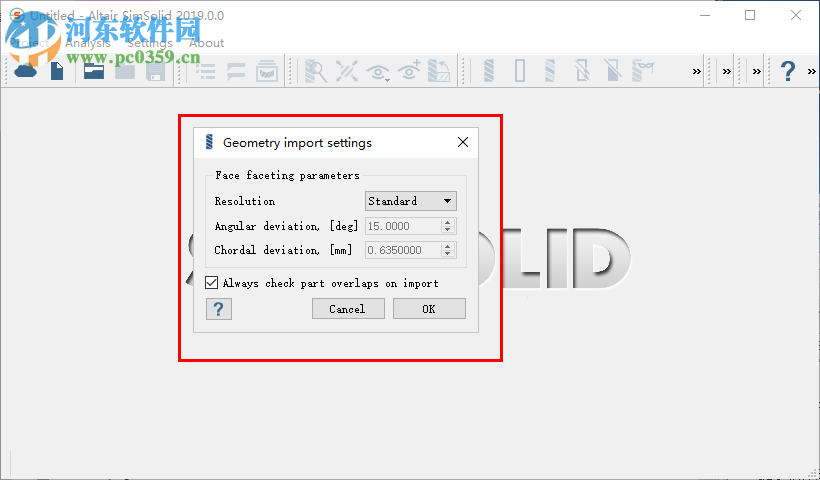Click Cancel in Geometry import settings
The width and height of the screenshot is (820, 480).
348,309
